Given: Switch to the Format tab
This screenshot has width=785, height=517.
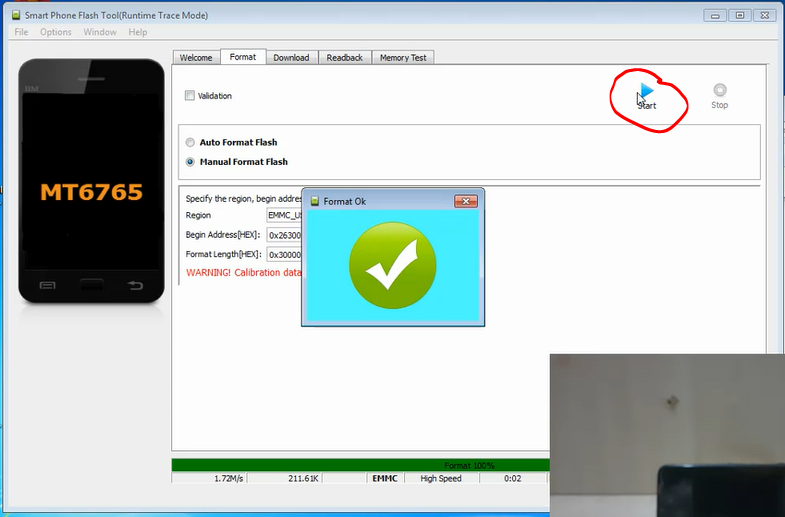Looking at the screenshot, I should pyautogui.click(x=243, y=57).
